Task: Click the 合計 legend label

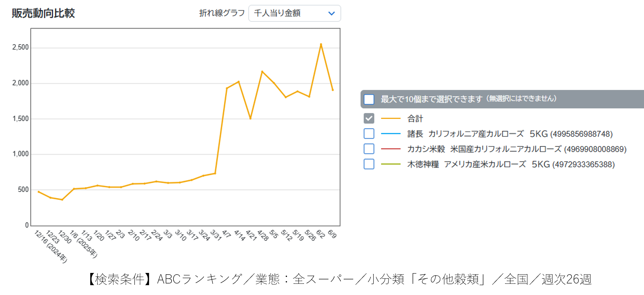Action: 415,118
